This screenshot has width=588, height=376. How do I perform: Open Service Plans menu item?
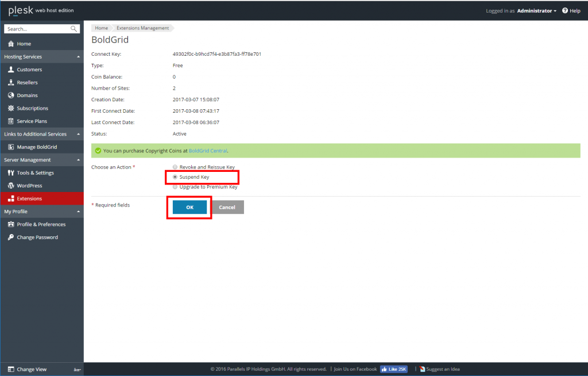pyautogui.click(x=42, y=121)
